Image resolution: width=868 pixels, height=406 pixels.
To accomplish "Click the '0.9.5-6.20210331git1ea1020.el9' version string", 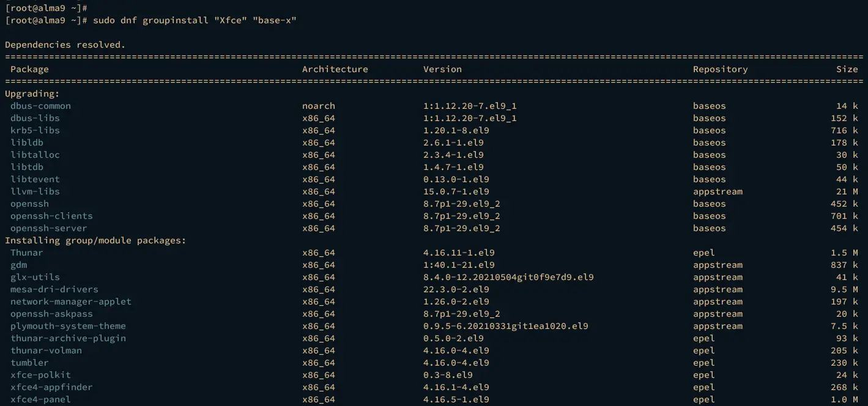I will 506,326.
